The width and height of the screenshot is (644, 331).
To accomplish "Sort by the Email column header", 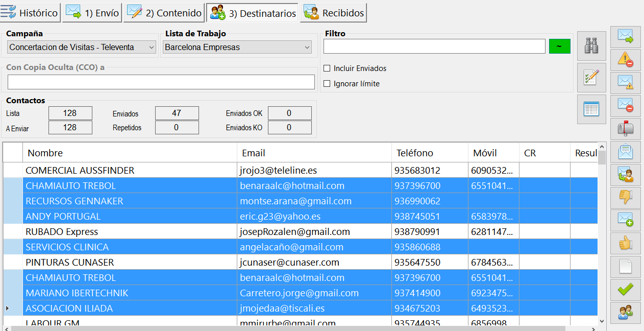I will click(x=314, y=153).
